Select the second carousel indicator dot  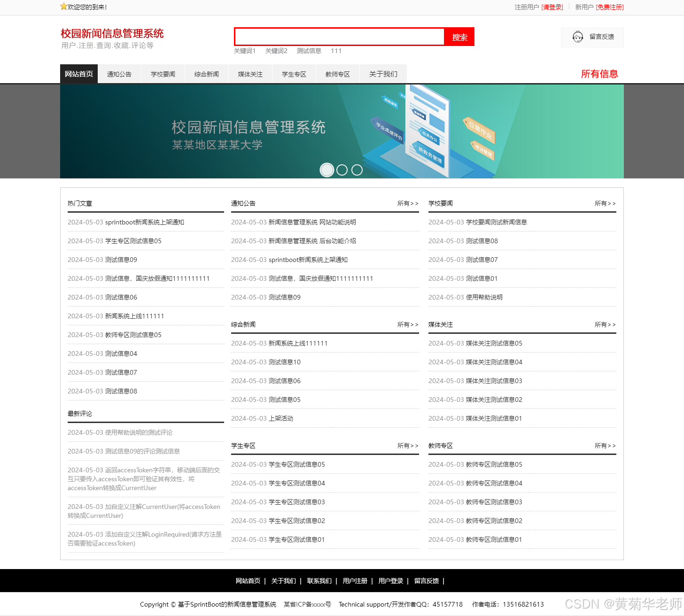tap(342, 170)
